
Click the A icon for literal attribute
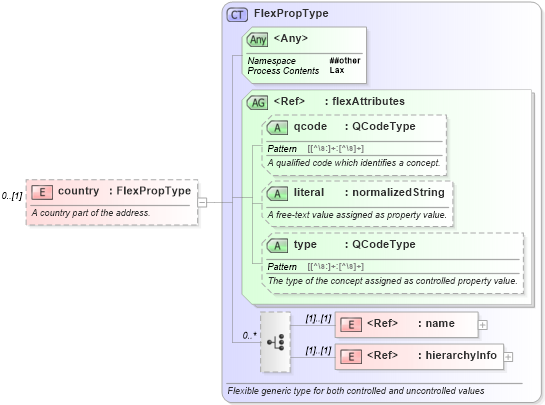point(277,194)
